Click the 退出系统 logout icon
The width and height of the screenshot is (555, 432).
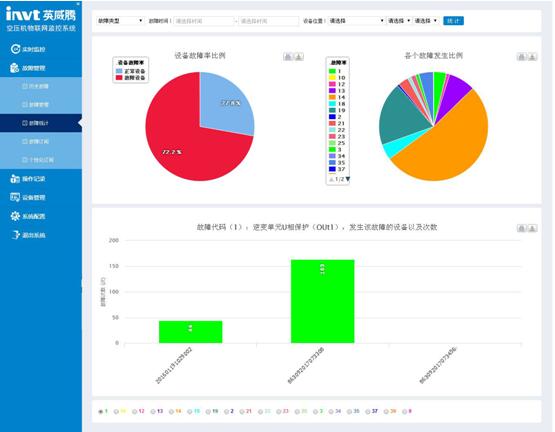(x=15, y=235)
